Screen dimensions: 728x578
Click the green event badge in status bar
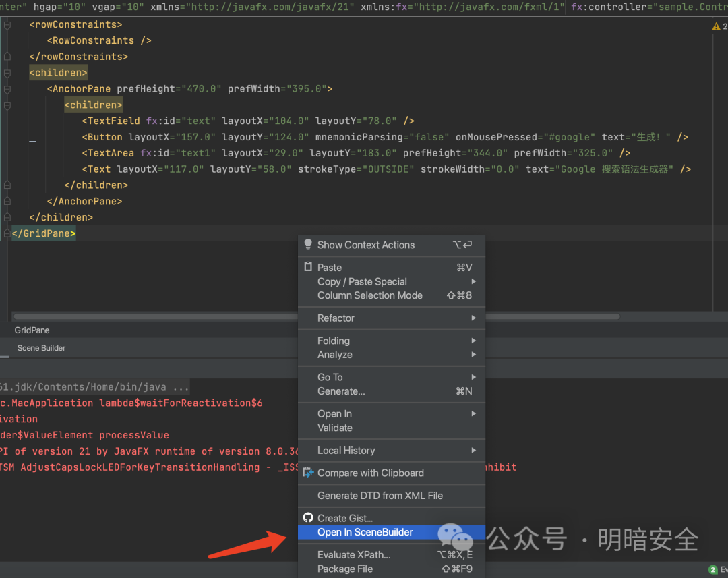pos(713,570)
